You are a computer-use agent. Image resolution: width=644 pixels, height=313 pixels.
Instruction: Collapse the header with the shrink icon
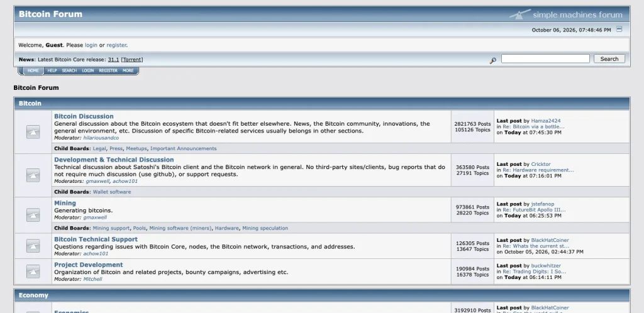[x=619, y=29]
